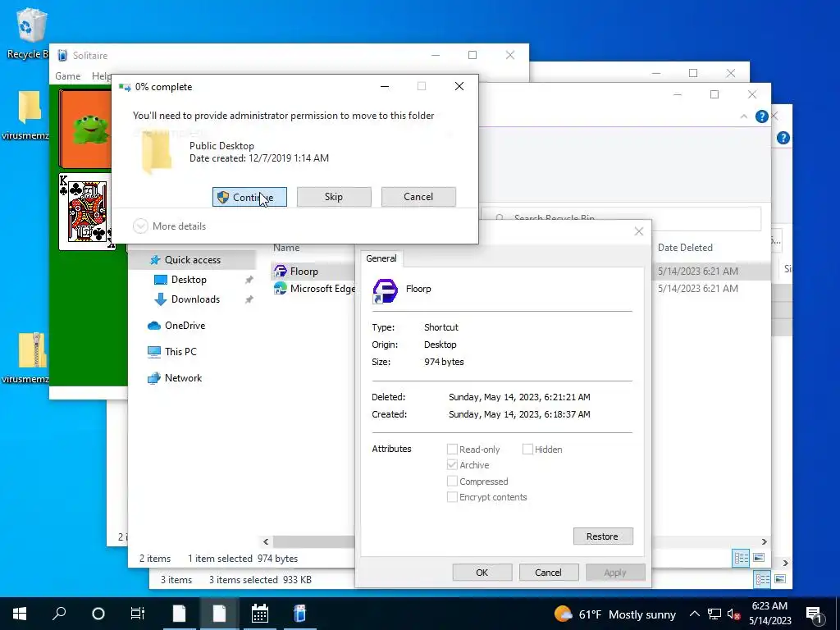
Task: Confirm properties dialog with OK
Action: 482,572
